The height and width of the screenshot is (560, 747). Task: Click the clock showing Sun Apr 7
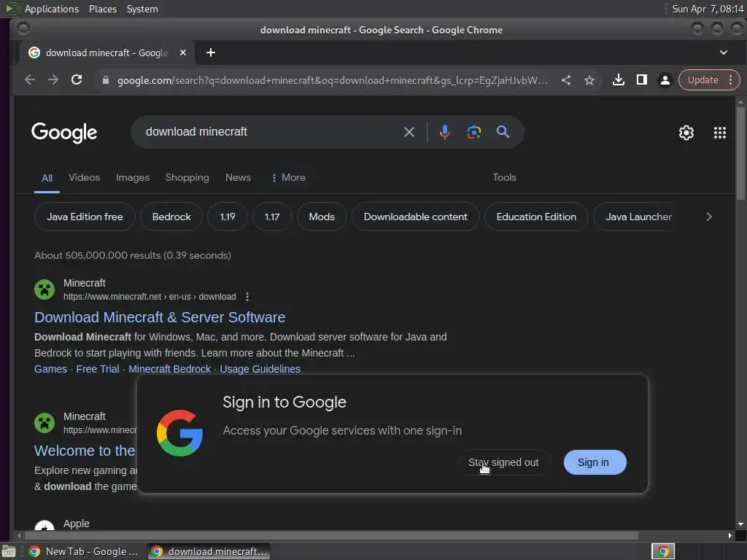click(x=708, y=9)
